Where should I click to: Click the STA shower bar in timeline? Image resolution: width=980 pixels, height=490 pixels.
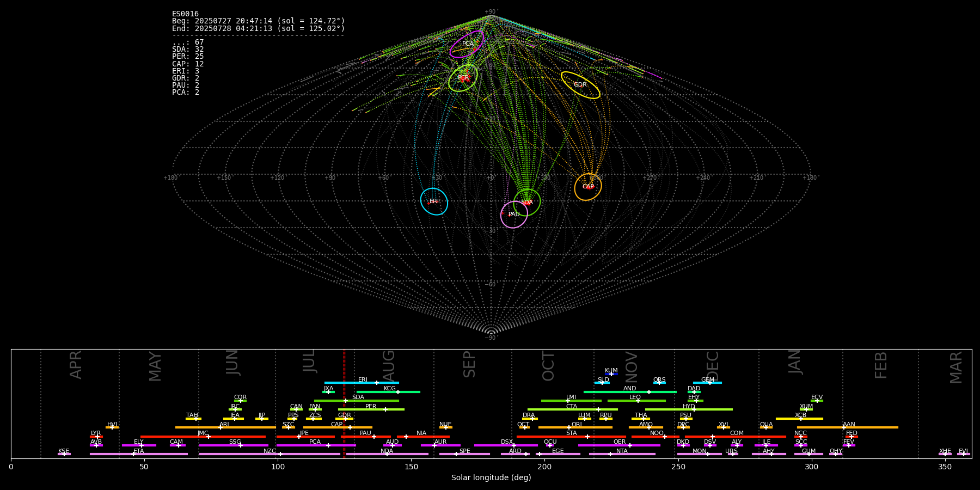(571, 436)
